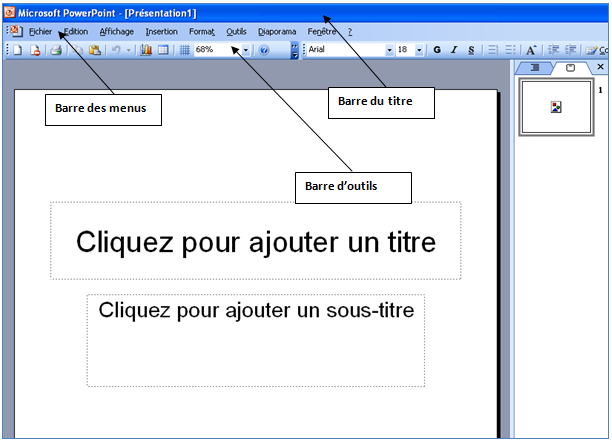Viewport: 612px width, 441px height.
Task: Increase font size with the A icon
Action: tap(531, 50)
